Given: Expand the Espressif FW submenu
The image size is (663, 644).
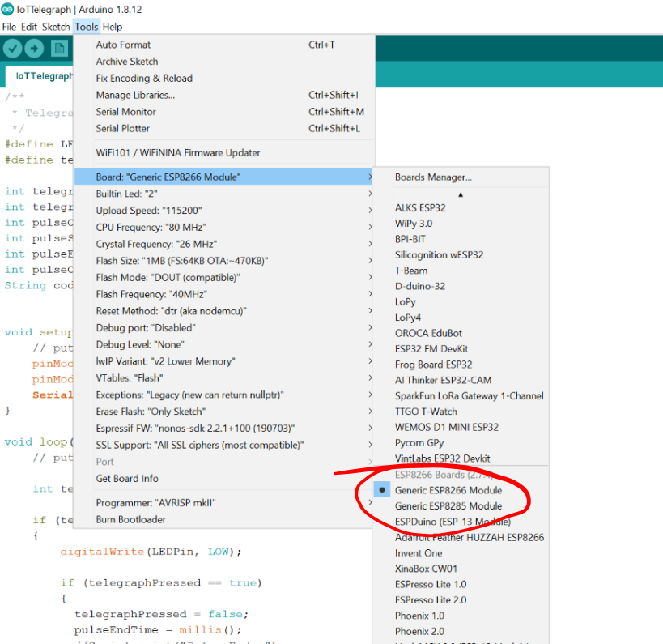Looking at the screenshot, I should click(224, 429).
